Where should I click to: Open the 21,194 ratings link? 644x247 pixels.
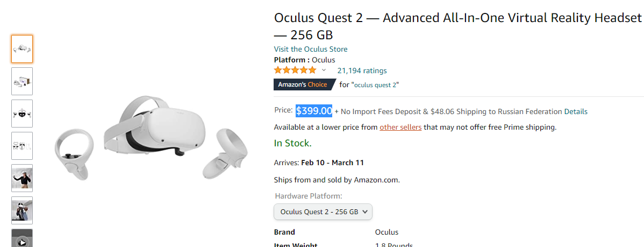point(362,70)
